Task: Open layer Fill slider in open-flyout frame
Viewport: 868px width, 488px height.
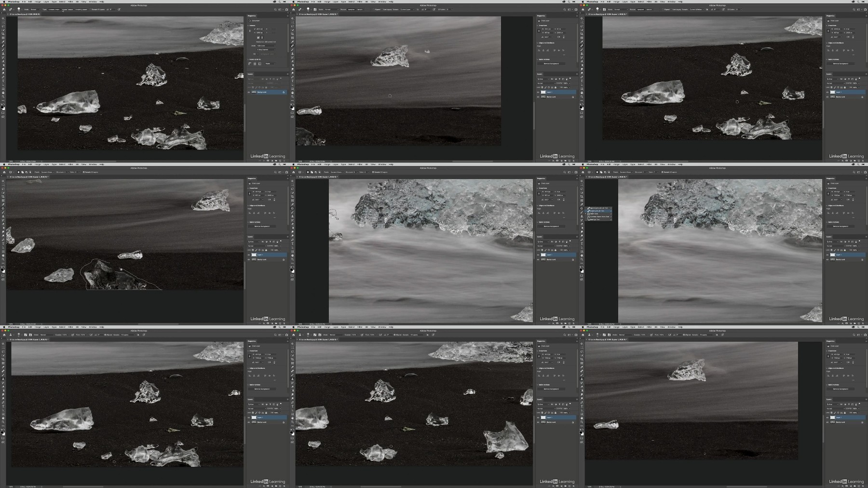Action: 859,250
